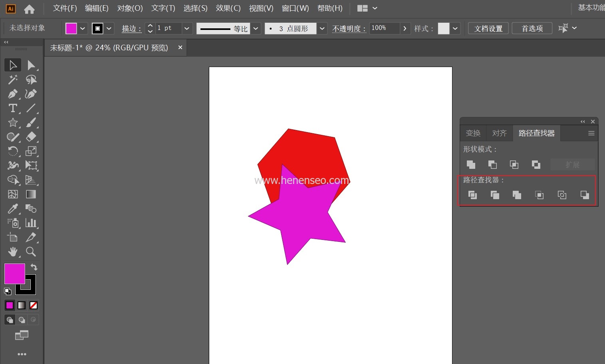Swap fill and stroke colors
The height and width of the screenshot is (364, 605).
click(x=34, y=267)
